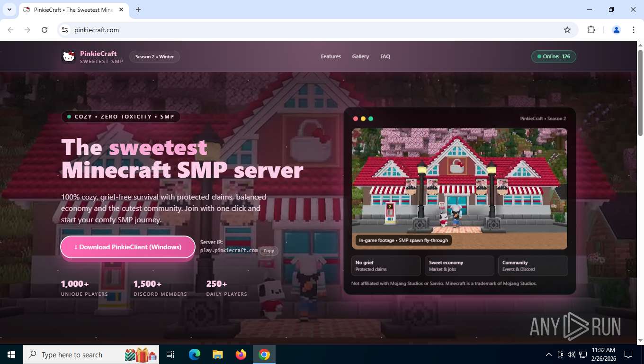Launch Microsoft Edge from the taskbar
The image size is (644, 364).
[x=195, y=355]
